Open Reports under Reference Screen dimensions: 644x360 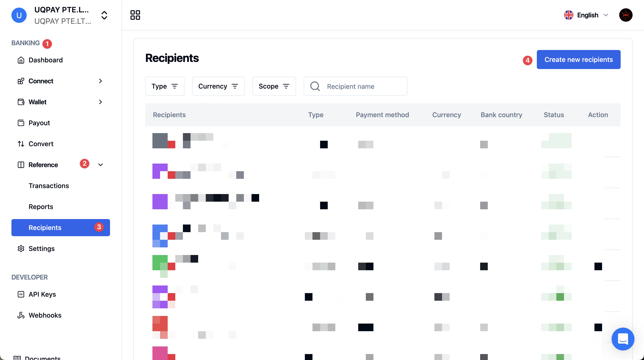point(41,207)
